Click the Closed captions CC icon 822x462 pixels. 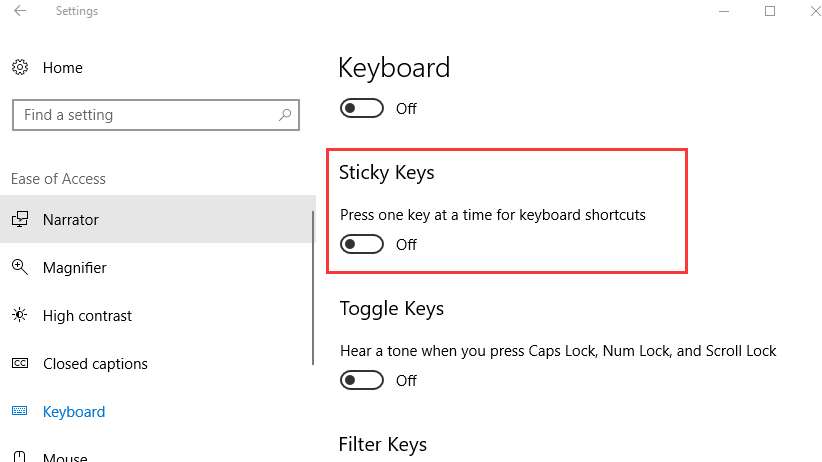(20, 364)
